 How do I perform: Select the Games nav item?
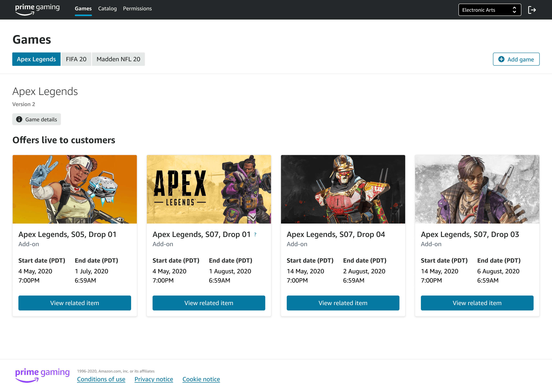tap(83, 9)
